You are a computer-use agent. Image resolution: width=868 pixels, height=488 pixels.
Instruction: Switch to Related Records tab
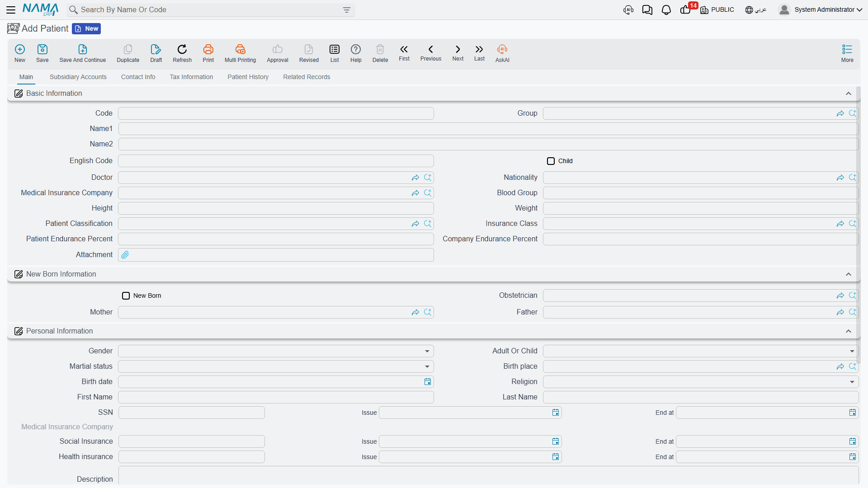(307, 77)
